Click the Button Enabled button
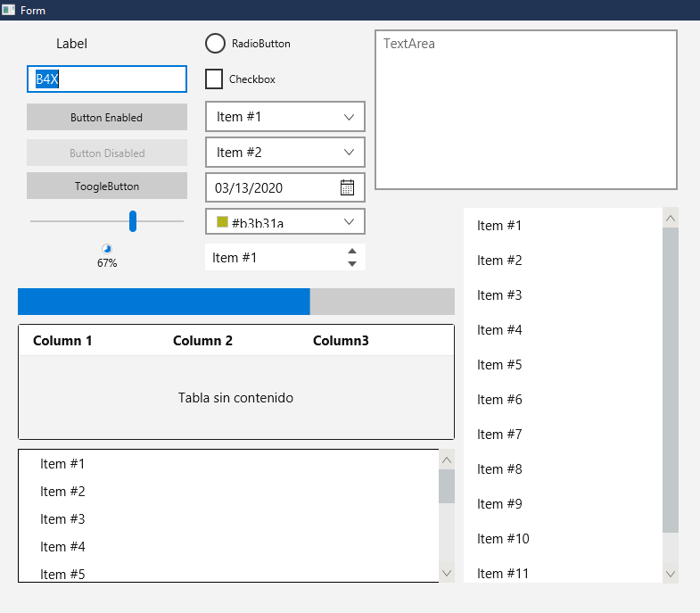 pyautogui.click(x=107, y=117)
